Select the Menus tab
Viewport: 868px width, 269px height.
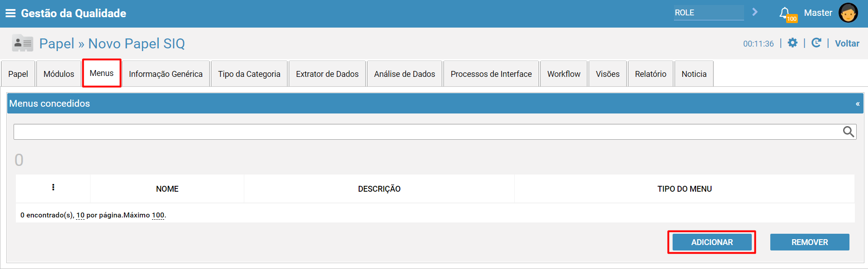[102, 73]
